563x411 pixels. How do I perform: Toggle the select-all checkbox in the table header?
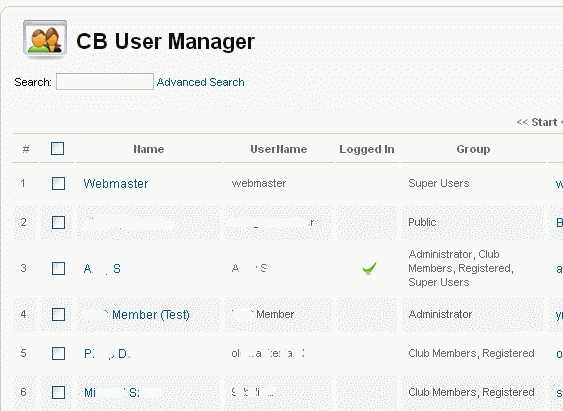(57, 149)
